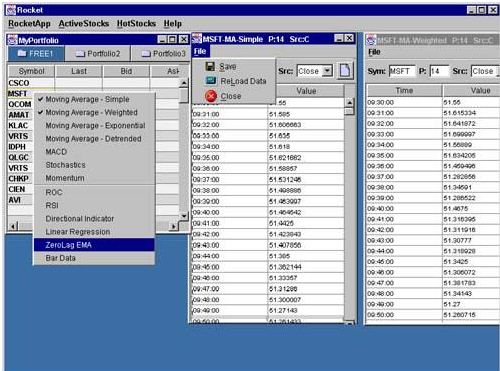This screenshot has width=500, height=371.
Task: Select Bar Data from context menu
Action: click(x=94, y=258)
